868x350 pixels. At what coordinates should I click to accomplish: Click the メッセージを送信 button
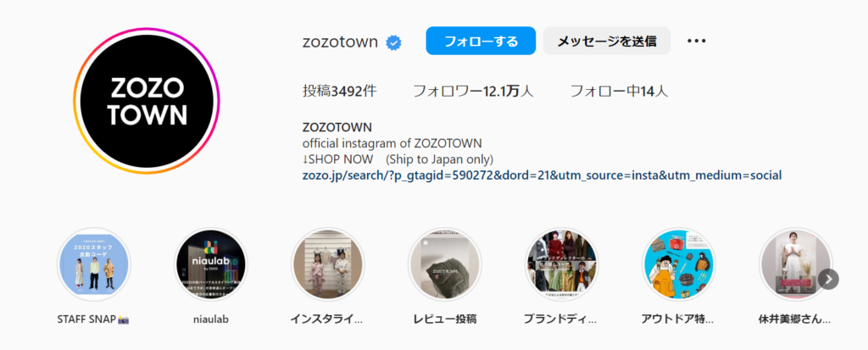[x=607, y=41]
